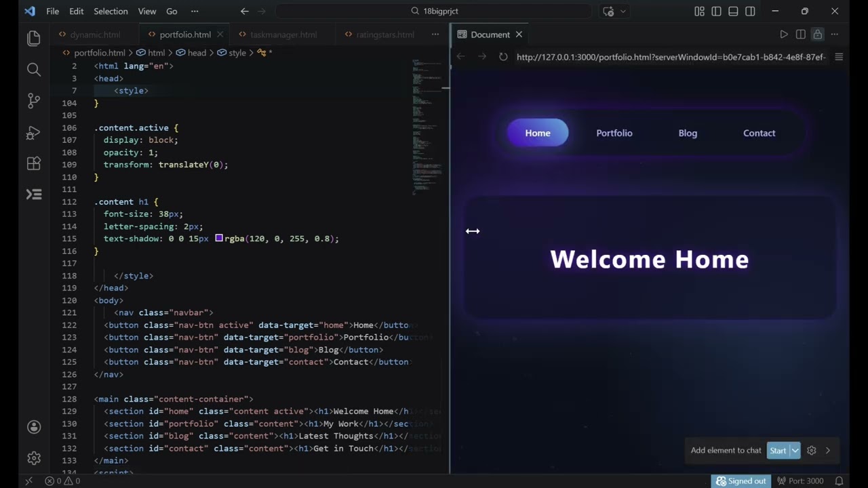Click the 18bigprjct command center search box
Image resolution: width=868 pixels, height=488 pixels.
click(434, 11)
